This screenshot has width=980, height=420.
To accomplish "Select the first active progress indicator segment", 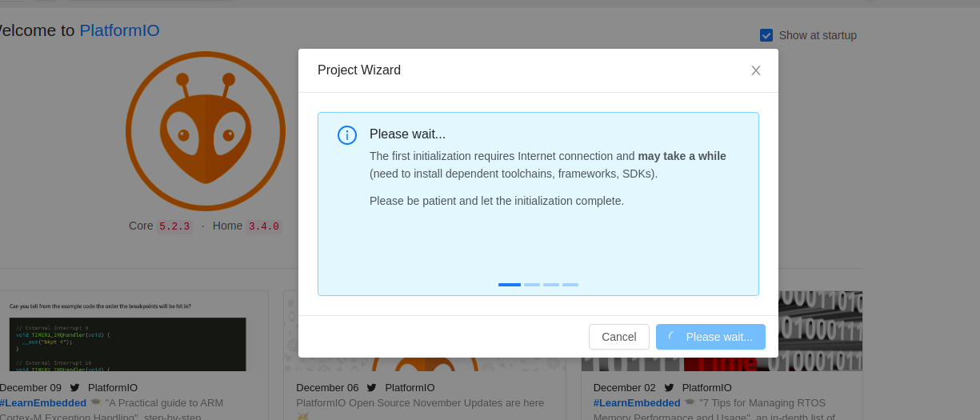I will [x=510, y=285].
